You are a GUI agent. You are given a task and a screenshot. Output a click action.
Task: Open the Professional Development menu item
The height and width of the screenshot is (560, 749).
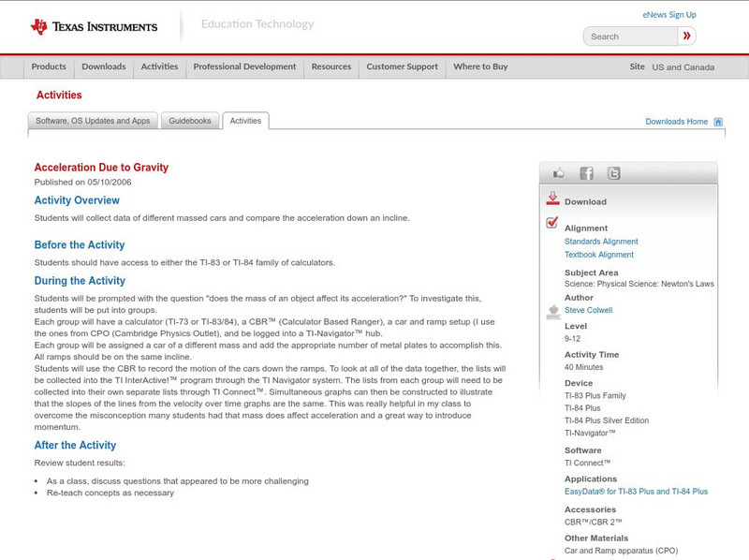coord(244,66)
